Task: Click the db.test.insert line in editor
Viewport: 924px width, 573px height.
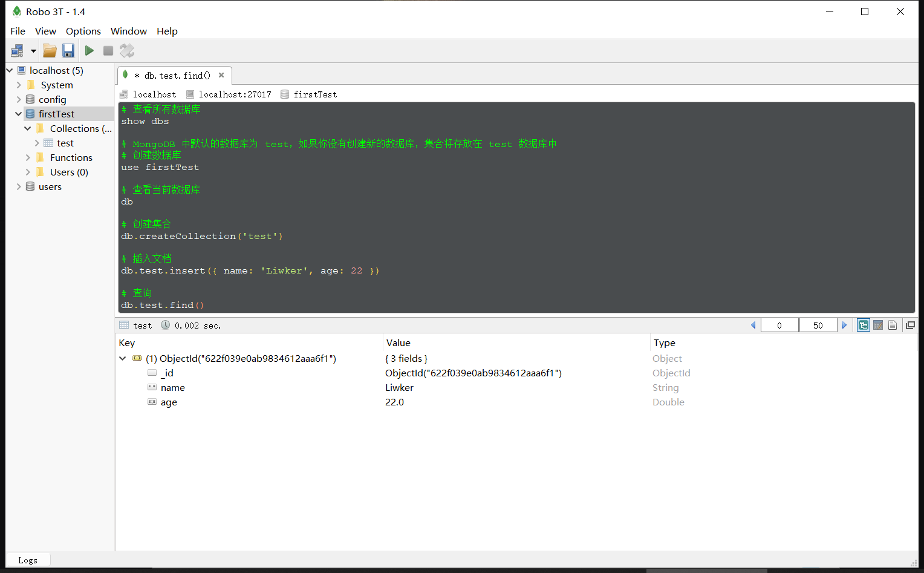Action: point(250,271)
